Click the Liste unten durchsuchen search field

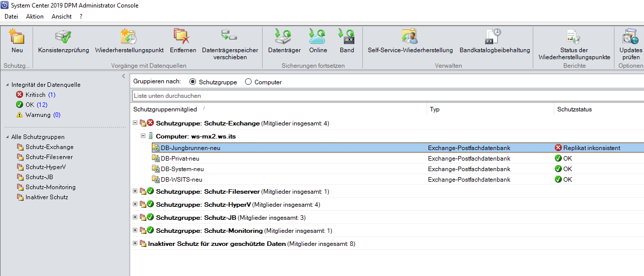point(388,95)
